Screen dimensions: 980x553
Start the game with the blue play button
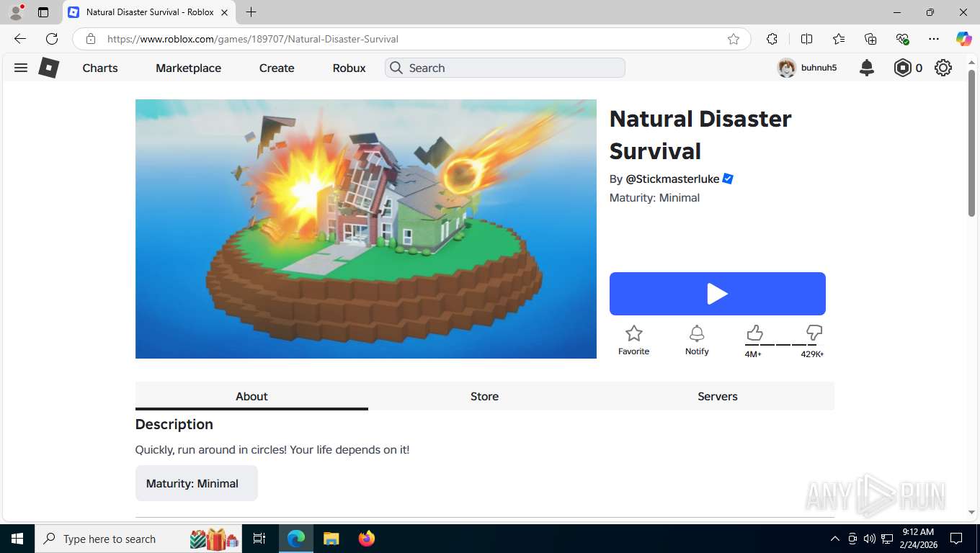pos(718,294)
